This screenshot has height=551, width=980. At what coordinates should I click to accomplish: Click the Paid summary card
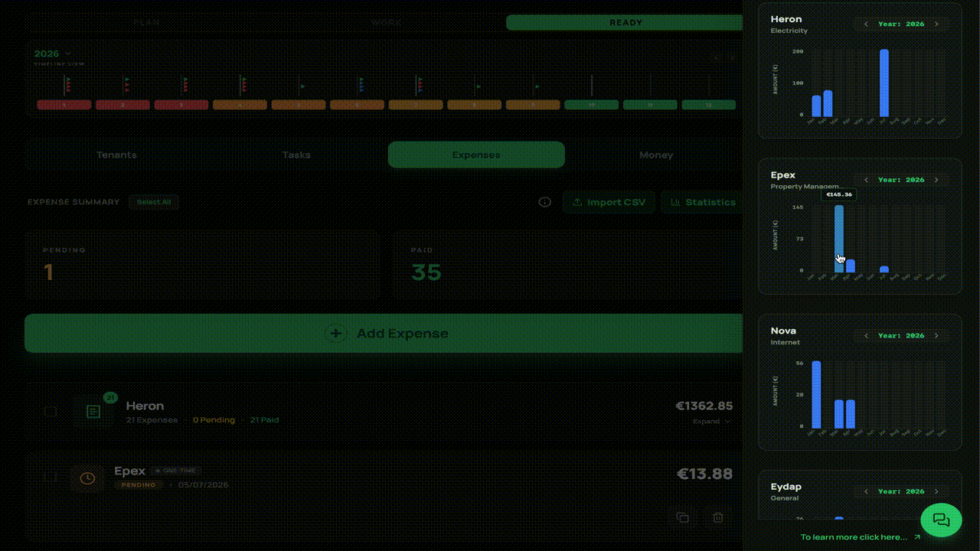pyautogui.click(x=567, y=265)
